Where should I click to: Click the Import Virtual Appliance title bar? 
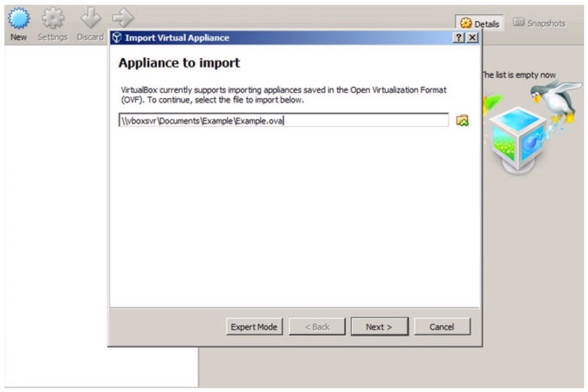tap(289, 38)
